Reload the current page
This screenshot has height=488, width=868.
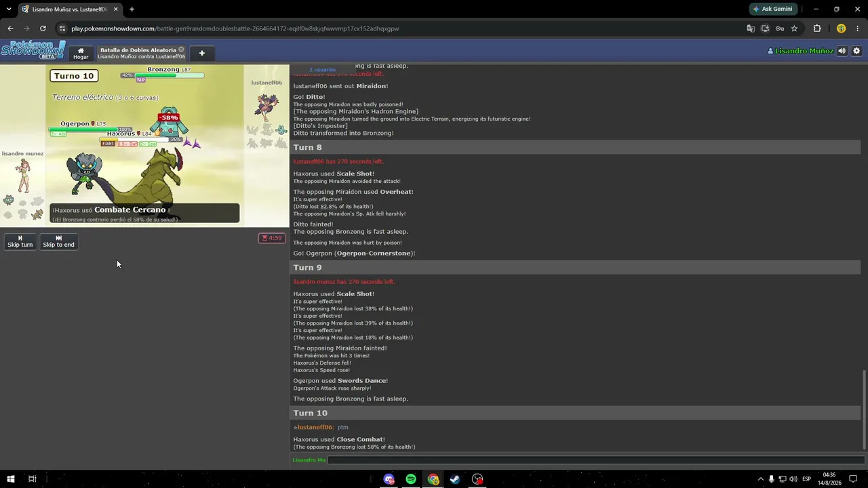43,28
